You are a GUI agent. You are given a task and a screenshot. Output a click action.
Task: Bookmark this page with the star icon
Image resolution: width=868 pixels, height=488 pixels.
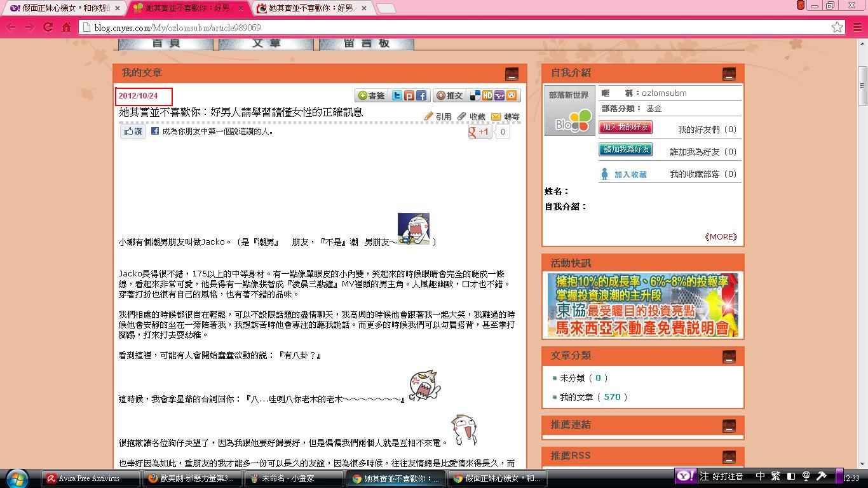tap(837, 27)
